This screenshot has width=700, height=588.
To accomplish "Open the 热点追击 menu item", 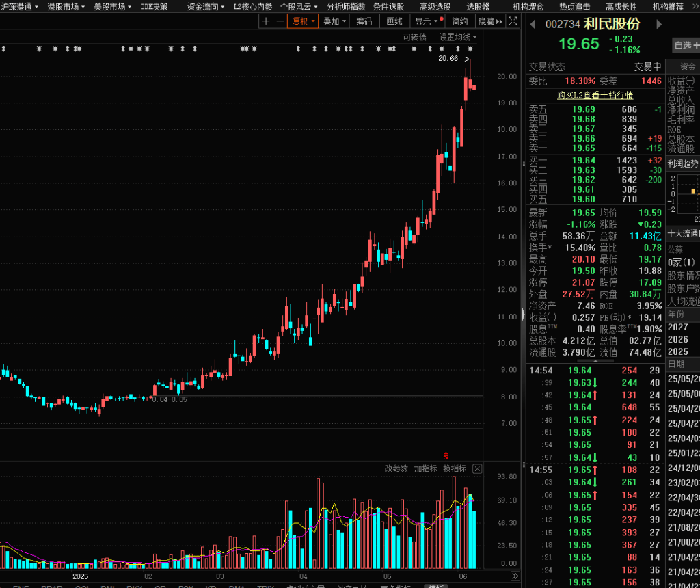I will 574,7.
